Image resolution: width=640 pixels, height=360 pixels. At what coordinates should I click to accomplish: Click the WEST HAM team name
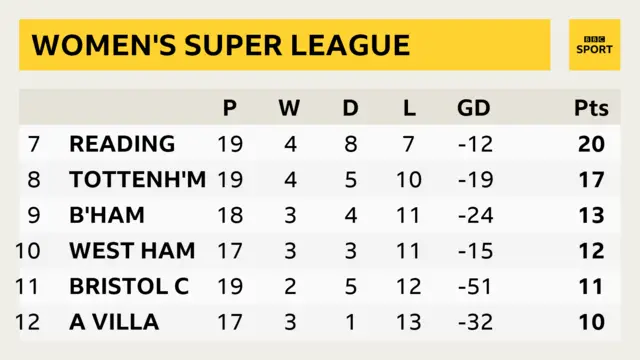pyautogui.click(x=132, y=251)
